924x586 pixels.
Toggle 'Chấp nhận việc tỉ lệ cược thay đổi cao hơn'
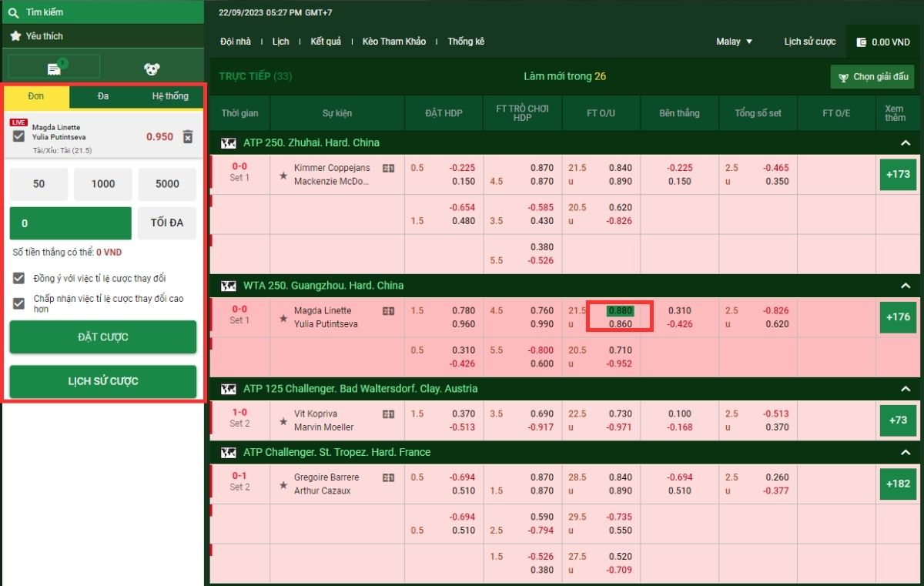19,303
